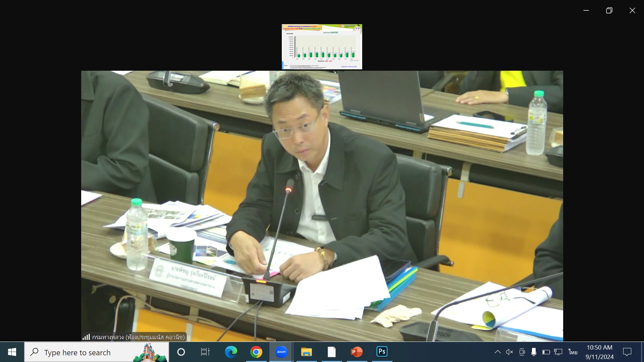Open the Windows Start menu

pyautogui.click(x=12, y=352)
